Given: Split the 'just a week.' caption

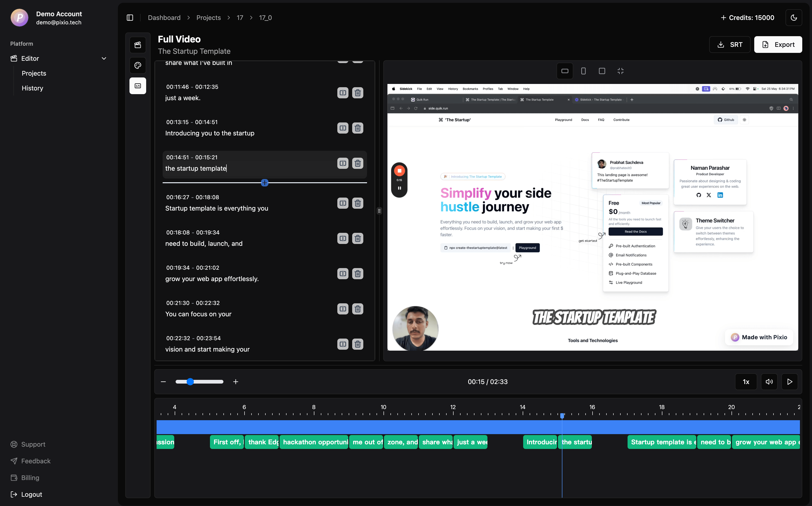Looking at the screenshot, I should tap(343, 93).
